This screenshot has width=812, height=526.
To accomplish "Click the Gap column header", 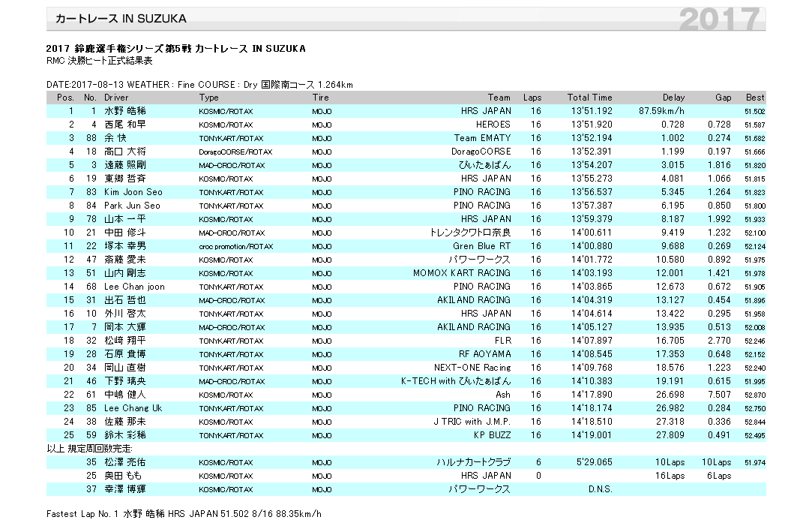I will point(723,98).
